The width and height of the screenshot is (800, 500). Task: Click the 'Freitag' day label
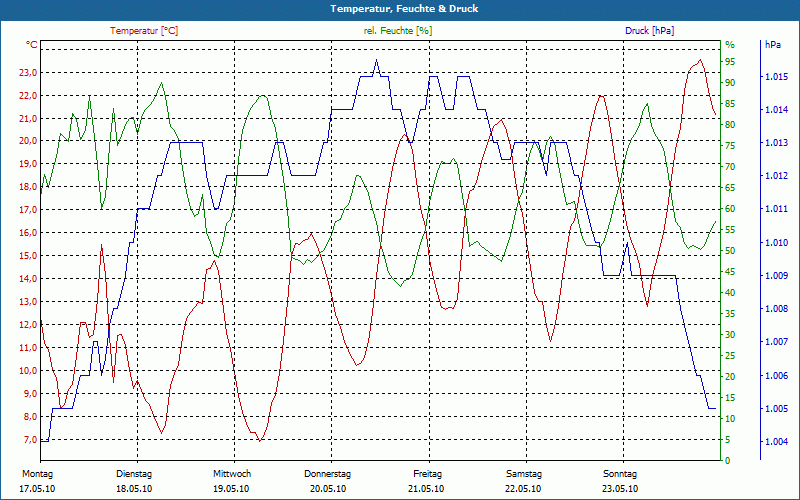point(428,474)
